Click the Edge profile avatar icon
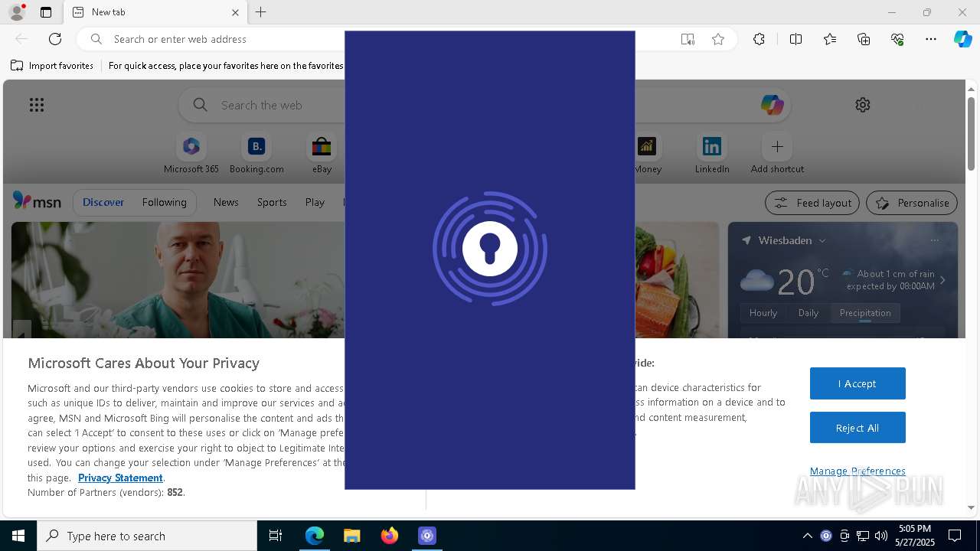Image resolution: width=980 pixels, height=551 pixels. coord(16,12)
